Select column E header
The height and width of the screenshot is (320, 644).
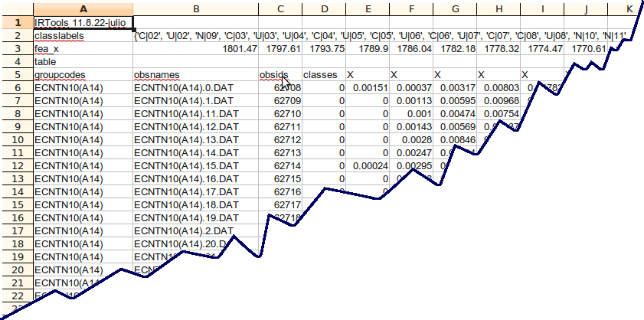click(x=368, y=9)
